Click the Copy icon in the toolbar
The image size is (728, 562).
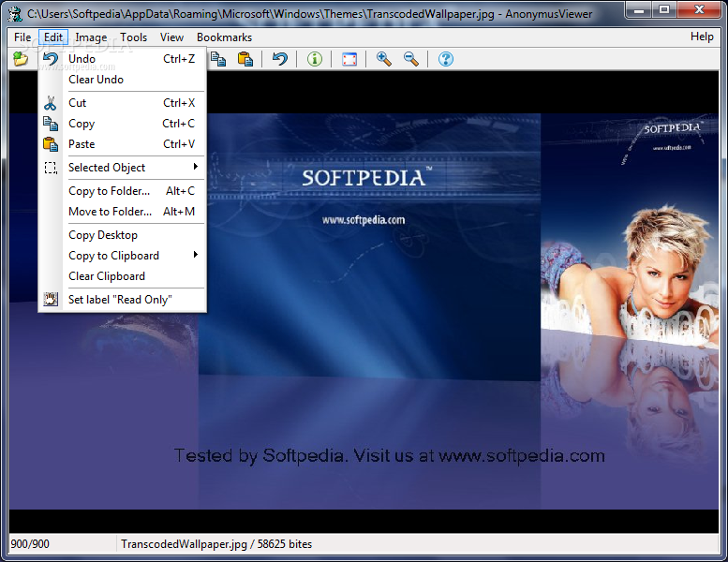click(x=218, y=59)
